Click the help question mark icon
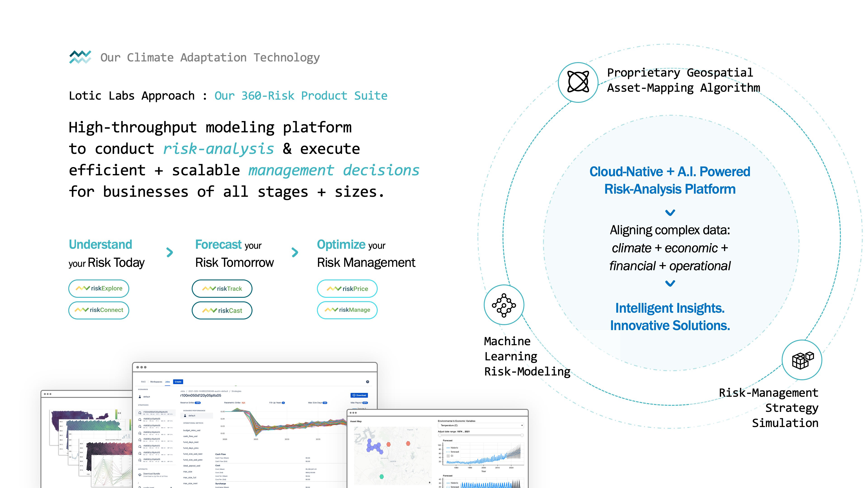The image size is (868, 488). click(x=367, y=382)
